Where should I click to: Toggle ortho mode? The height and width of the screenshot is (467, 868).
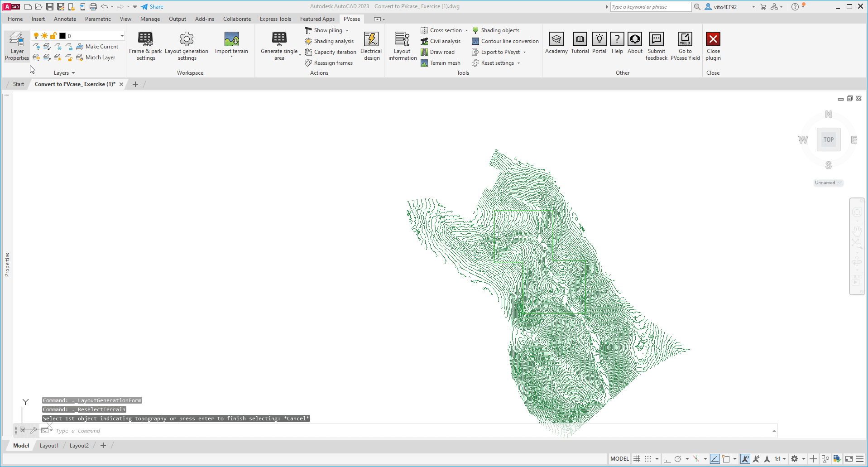[x=667, y=459]
